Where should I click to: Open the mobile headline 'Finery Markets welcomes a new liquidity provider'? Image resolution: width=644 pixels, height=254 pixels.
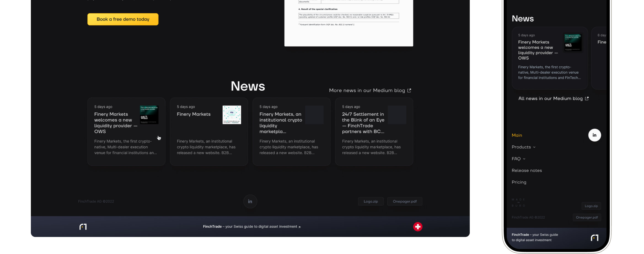point(538,50)
